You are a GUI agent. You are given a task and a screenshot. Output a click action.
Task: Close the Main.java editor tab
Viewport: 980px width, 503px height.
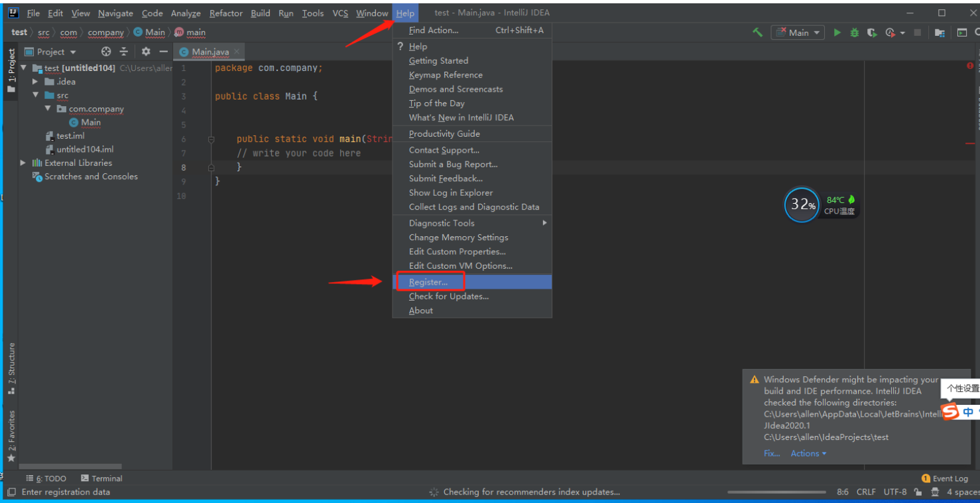click(x=237, y=52)
